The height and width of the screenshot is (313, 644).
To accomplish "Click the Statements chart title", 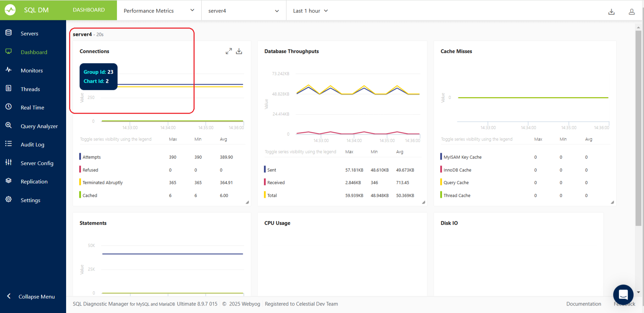I will (93, 223).
